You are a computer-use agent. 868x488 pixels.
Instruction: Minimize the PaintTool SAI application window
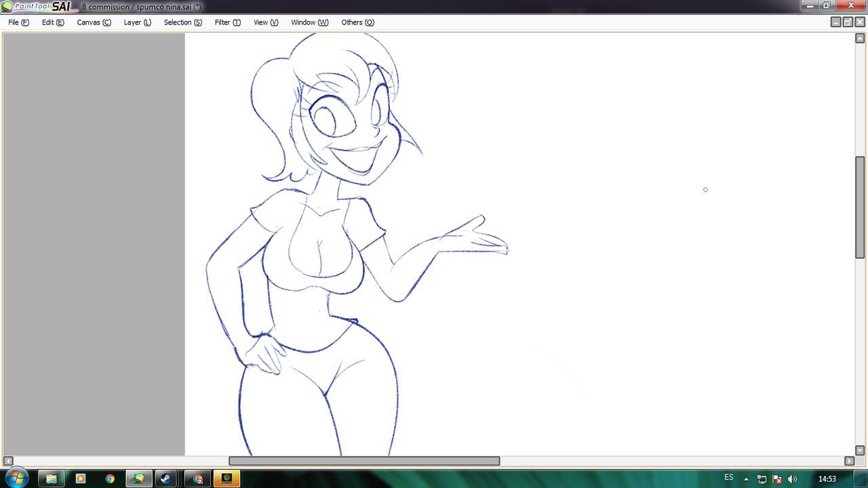click(x=810, y=6)
